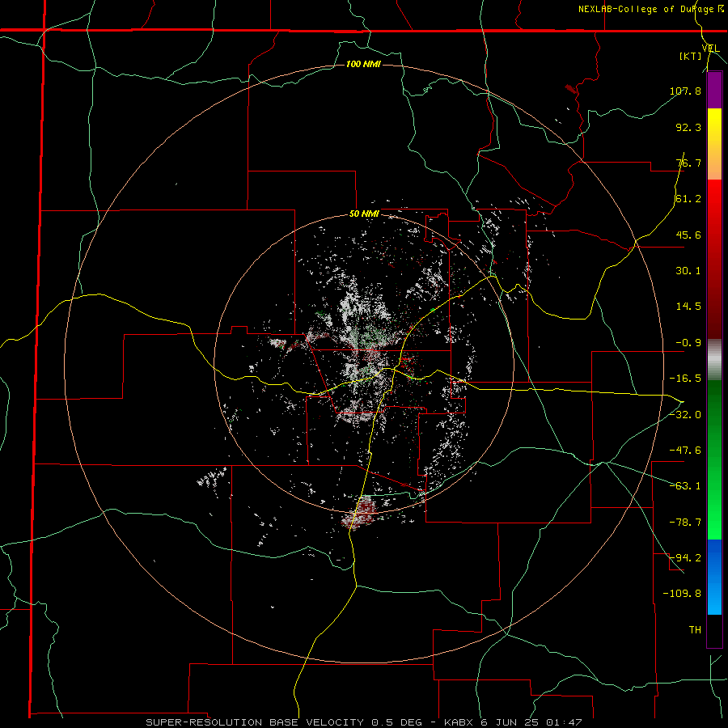The width and height of the screenshot is (728, 728).
Task: Click the 14.5 scale value
Action: coord(688,307)
